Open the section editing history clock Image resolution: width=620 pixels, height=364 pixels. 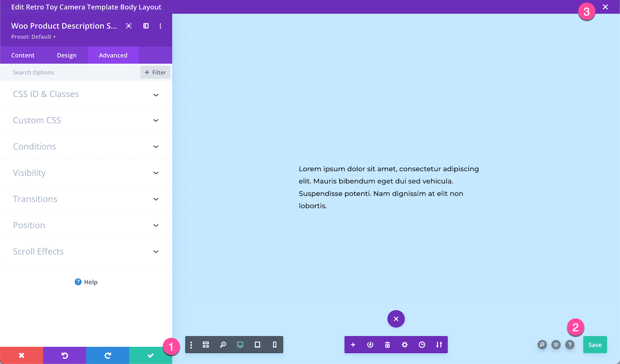(x=422, y=344)
